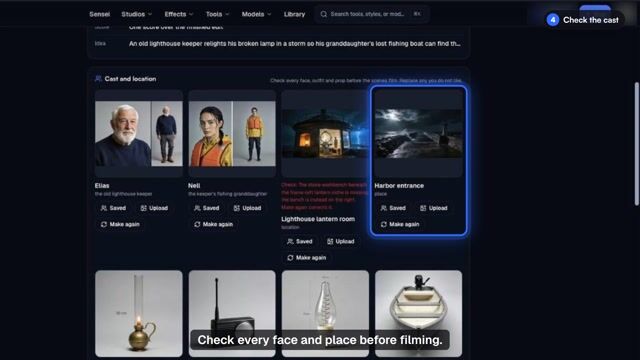The height and width of the screenshot is (360, 640).
Task: Click the search magnifier icon
Action: coord(324,14)
